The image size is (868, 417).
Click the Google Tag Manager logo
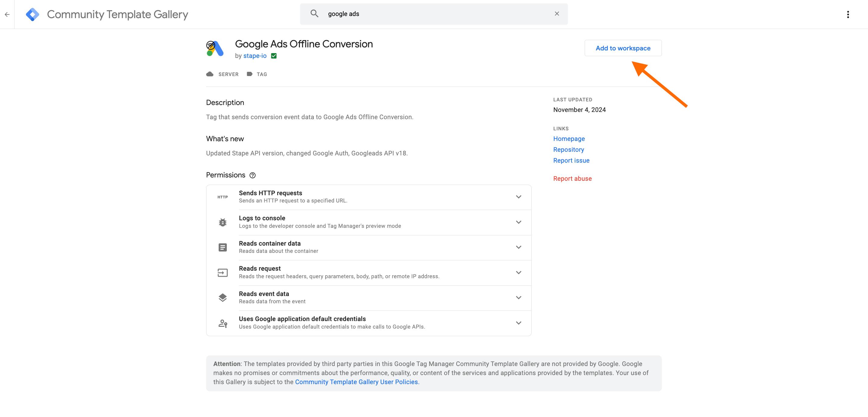[32, 14]
